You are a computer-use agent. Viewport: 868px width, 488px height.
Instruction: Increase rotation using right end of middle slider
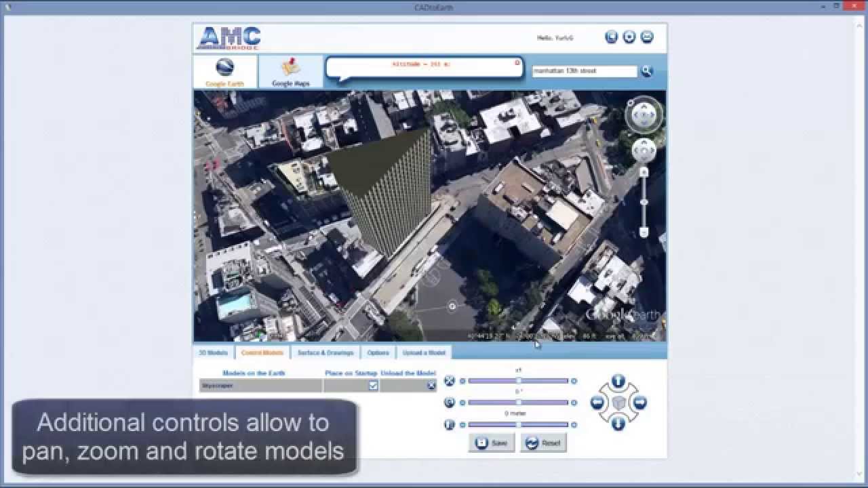(574, 403)
